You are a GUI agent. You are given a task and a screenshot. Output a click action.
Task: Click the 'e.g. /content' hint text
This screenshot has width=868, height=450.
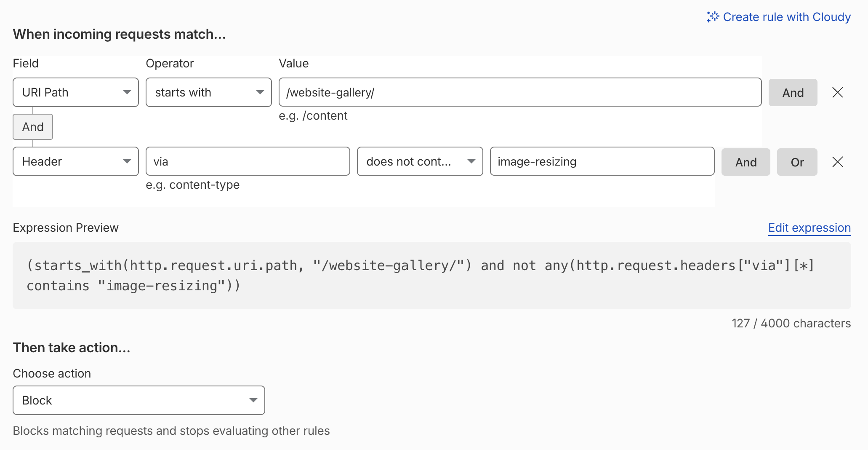click(313, 116)
